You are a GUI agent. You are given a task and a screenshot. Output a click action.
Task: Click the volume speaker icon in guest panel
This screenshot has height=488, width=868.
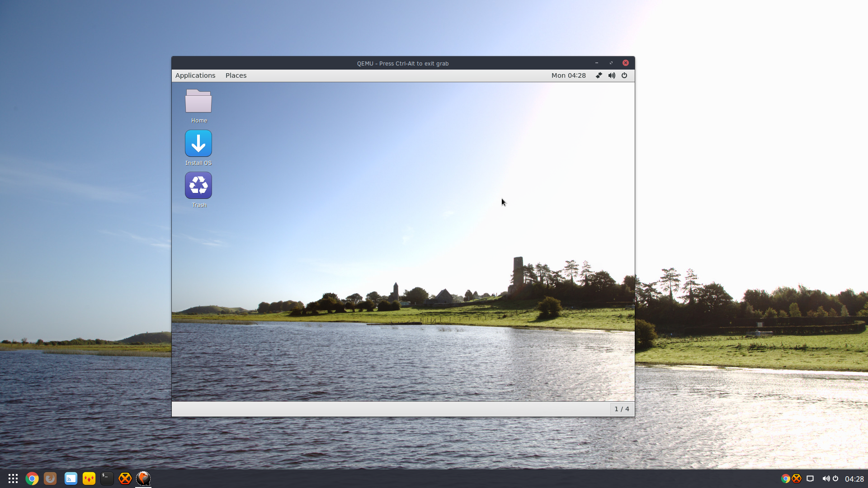pos(612,75)
